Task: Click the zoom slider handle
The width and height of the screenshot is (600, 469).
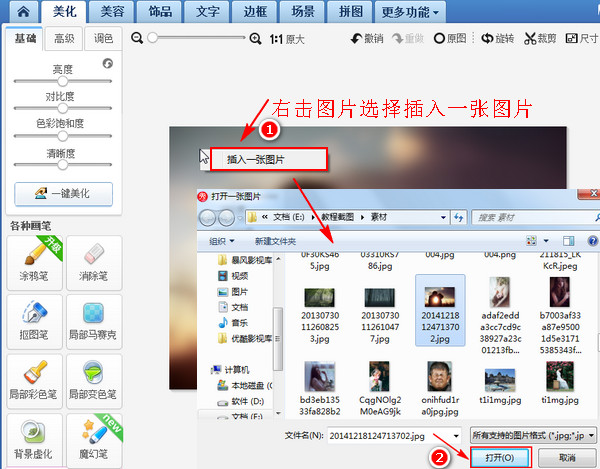Action: [152, 37]
